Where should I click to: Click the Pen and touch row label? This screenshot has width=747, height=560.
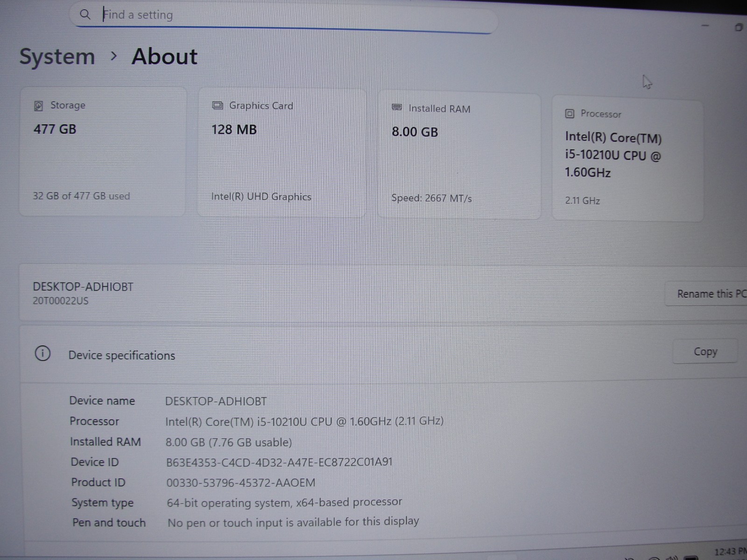pos(109,523)
